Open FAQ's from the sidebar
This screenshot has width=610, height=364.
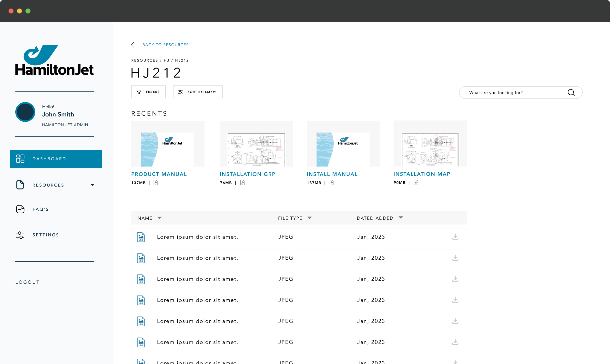41,209
